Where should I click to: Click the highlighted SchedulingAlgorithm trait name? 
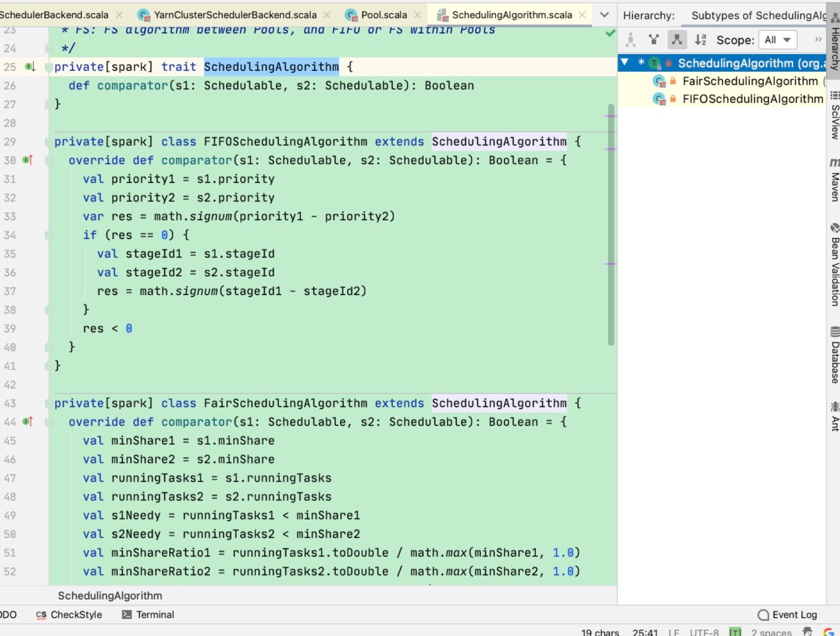pyautogui.click(x=272, y=66)
